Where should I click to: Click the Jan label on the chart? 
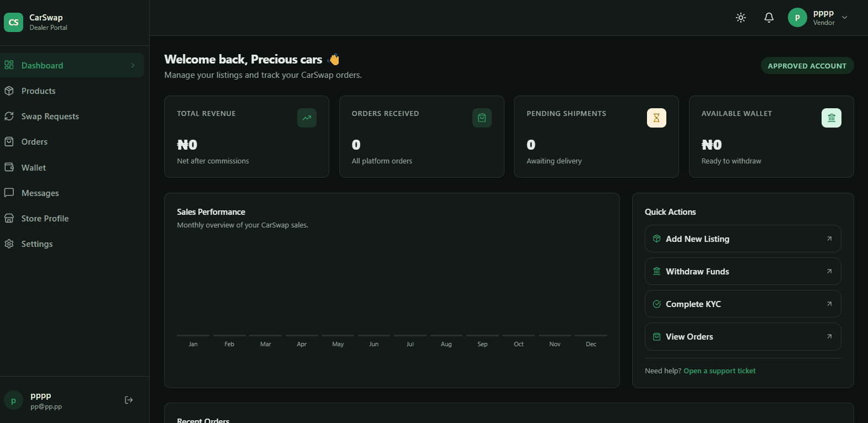(193, 344)
